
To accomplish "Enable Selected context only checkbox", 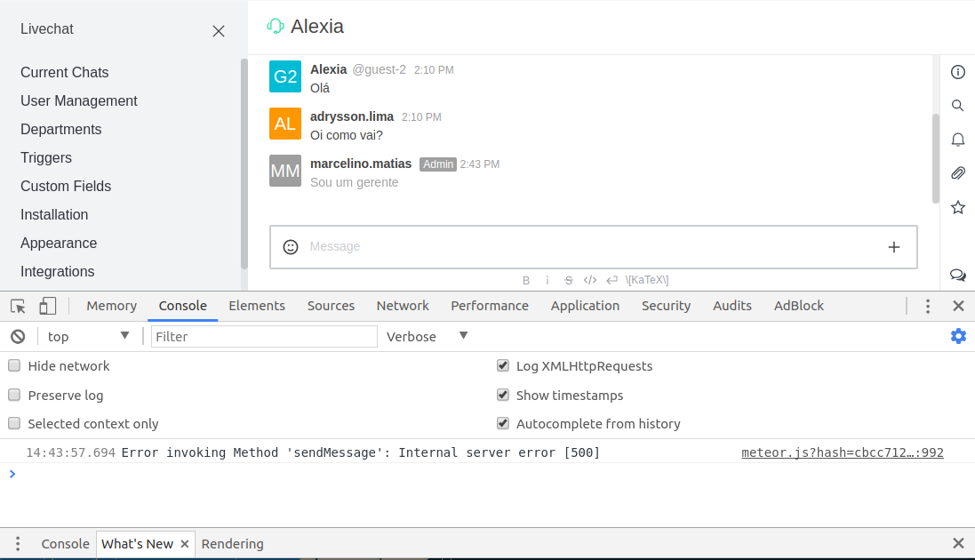I will (14, 424).
